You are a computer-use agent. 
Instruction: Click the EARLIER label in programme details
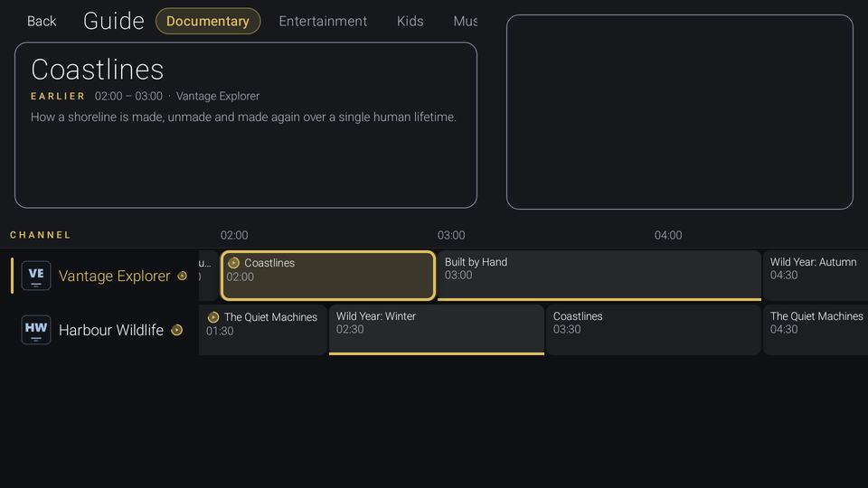[58, 97]
